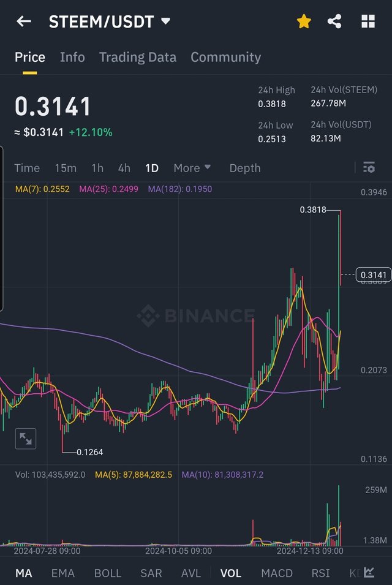Toggle the MA indicator
Screen dimensions: 392x585
(x=23, y=573)
